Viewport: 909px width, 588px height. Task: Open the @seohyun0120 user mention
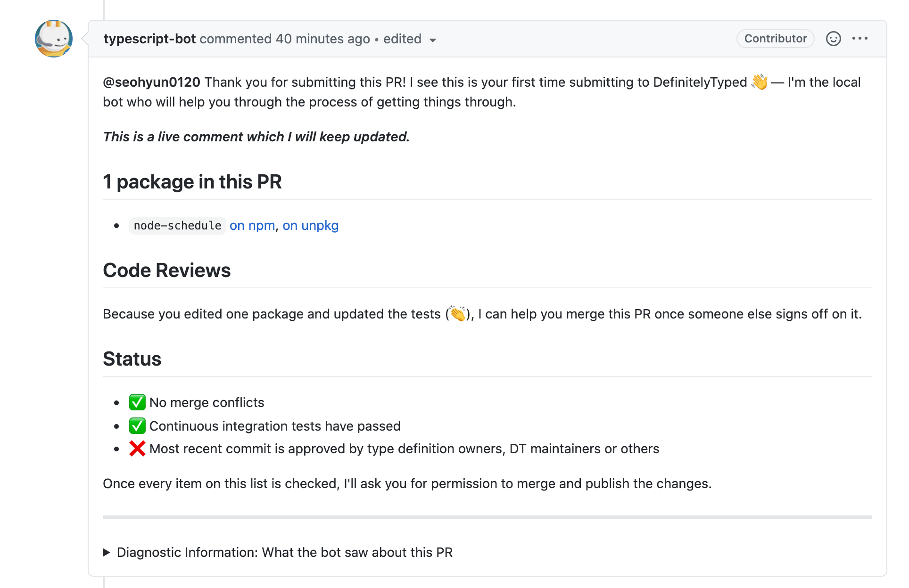(x=152, y=82)
